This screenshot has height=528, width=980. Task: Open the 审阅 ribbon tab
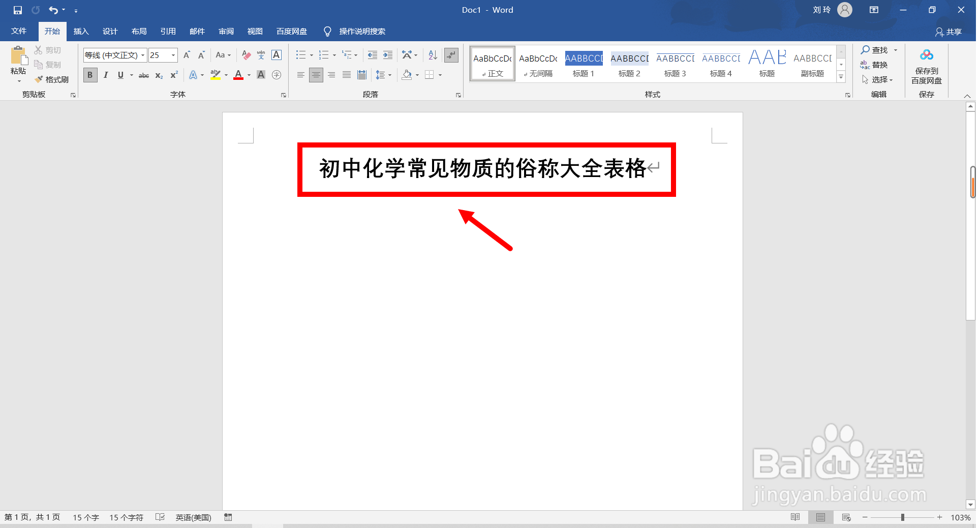226,31
